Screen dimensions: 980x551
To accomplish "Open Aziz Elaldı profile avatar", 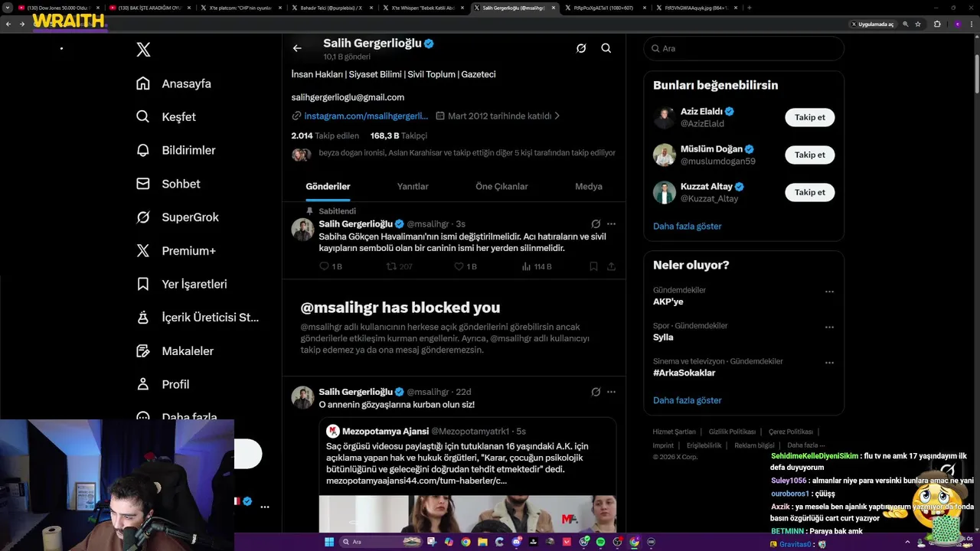I will 664,117.
